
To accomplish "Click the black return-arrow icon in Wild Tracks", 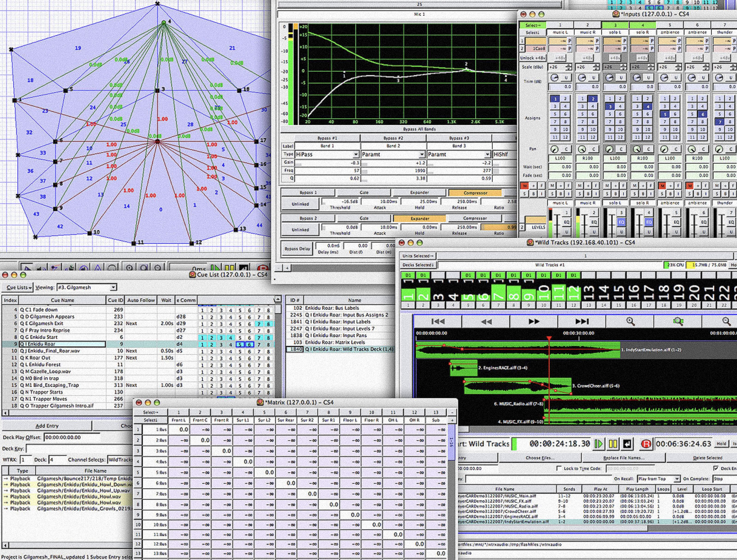I will click(627, 444).
